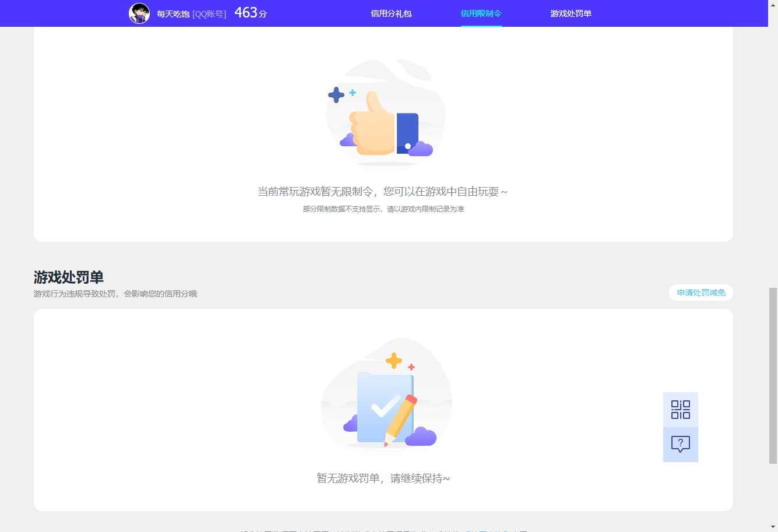Click the page vertical scrollbar thumb

click(773, 375)
